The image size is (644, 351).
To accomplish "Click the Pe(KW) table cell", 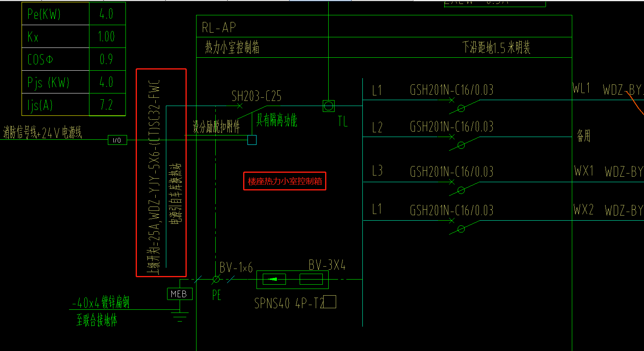I will [x=56, y=14].
